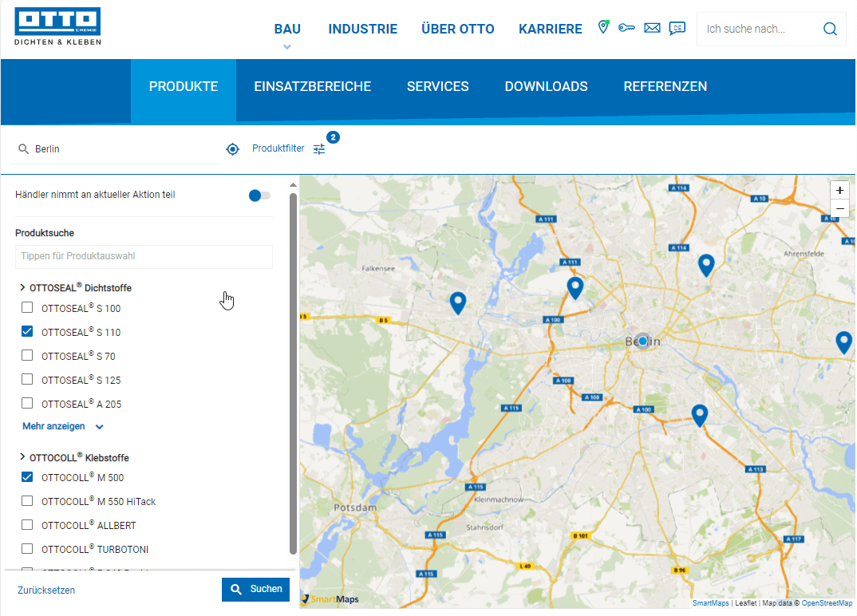Viewport: 857px width, 616px height.
Task: Check the OTTOSEAL S 100 checkbox
Action: [27, 307]
